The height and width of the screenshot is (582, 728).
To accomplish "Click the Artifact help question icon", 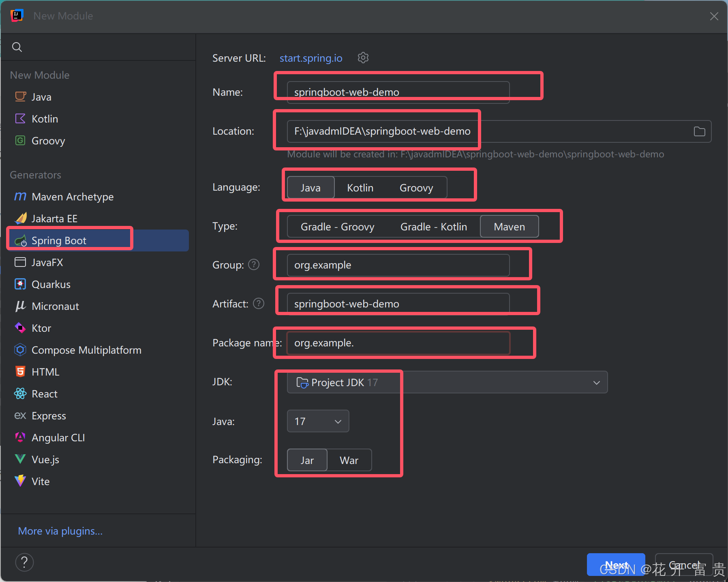I will [259, 303].
